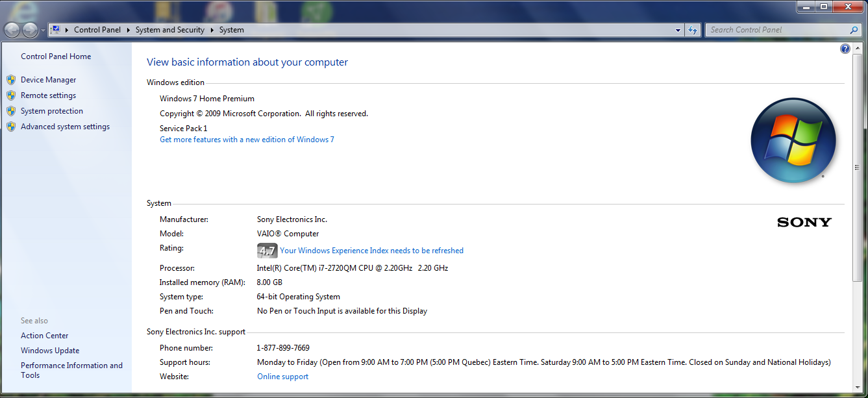The height and width of the screenshot is (398, 868).
Task: Click the scrollbar up arrow
Action: 858,47
